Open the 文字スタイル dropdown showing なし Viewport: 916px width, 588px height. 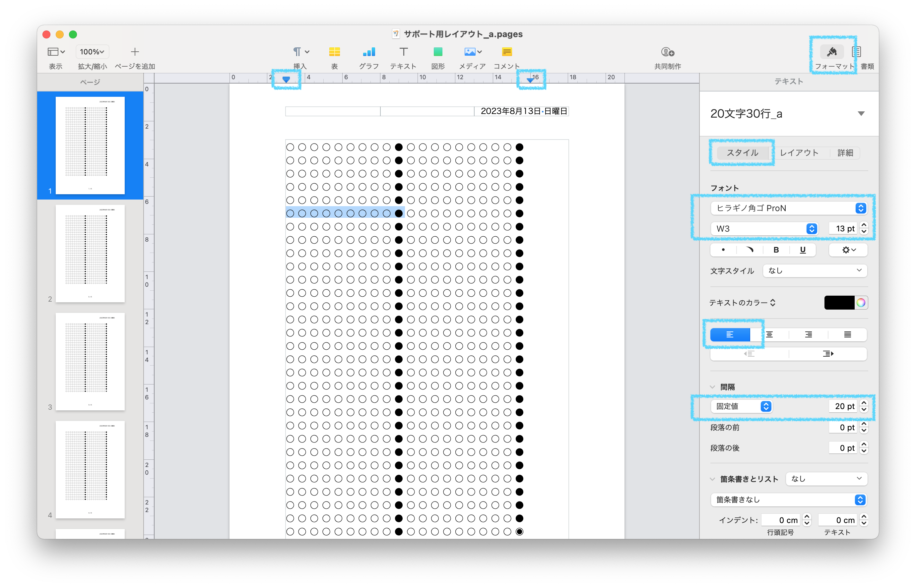coord(815,271)
